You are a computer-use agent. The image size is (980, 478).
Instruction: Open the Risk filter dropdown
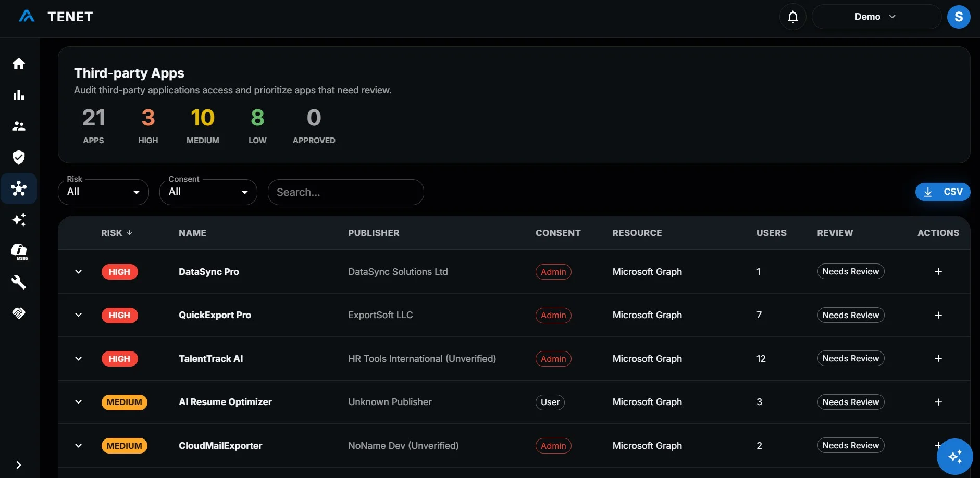[103, 192]
